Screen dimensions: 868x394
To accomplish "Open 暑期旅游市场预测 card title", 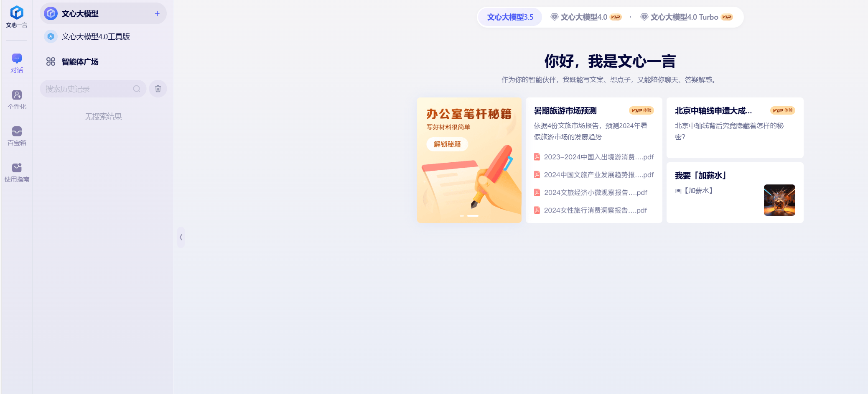I will 565,111.
